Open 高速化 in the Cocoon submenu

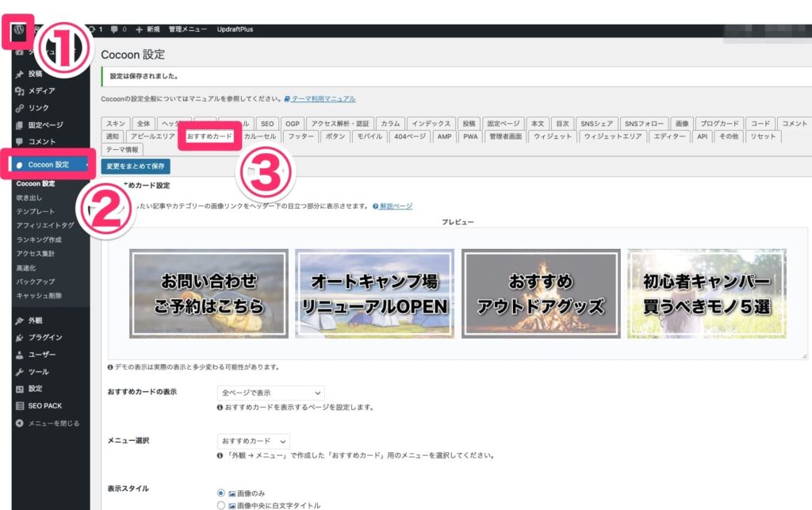pos(26,267)
